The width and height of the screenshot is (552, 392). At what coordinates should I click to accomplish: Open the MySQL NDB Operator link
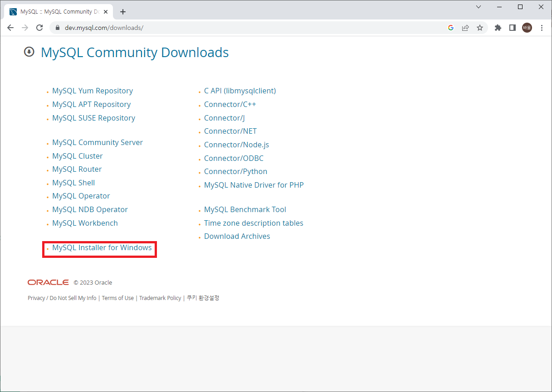pos(90,209)
